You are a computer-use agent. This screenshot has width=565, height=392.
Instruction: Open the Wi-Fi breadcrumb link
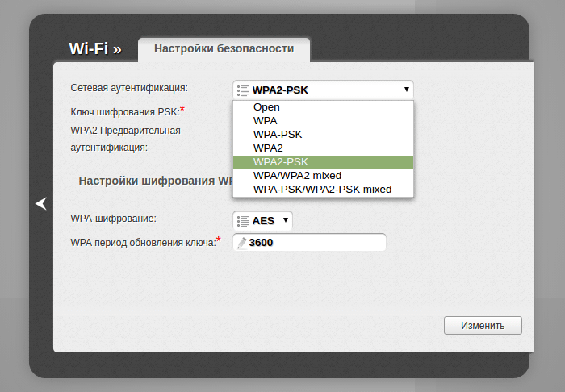pos(95,49)
